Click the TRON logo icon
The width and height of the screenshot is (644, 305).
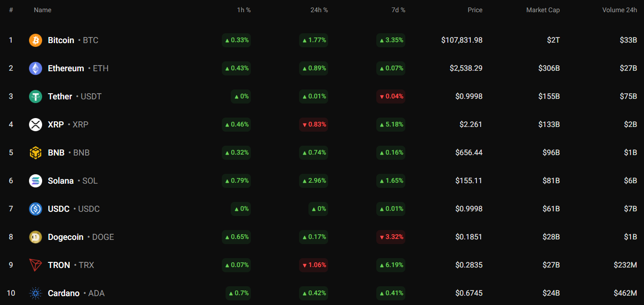[x=36, y=265]
